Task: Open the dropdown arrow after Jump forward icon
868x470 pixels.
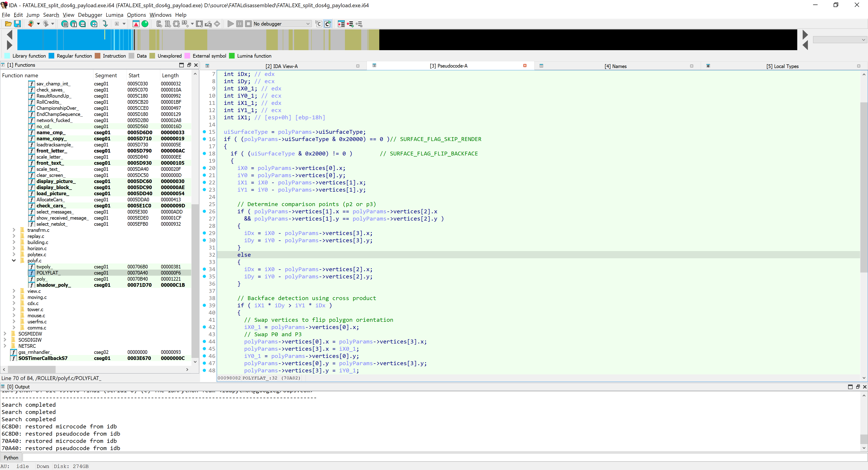Action: [x=53, y=23]
